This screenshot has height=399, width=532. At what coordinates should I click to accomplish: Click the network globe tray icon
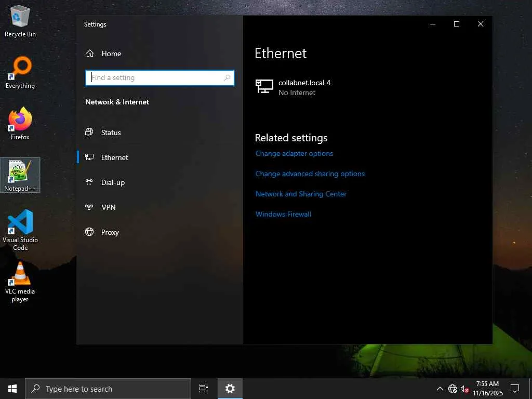coord(453,389)
